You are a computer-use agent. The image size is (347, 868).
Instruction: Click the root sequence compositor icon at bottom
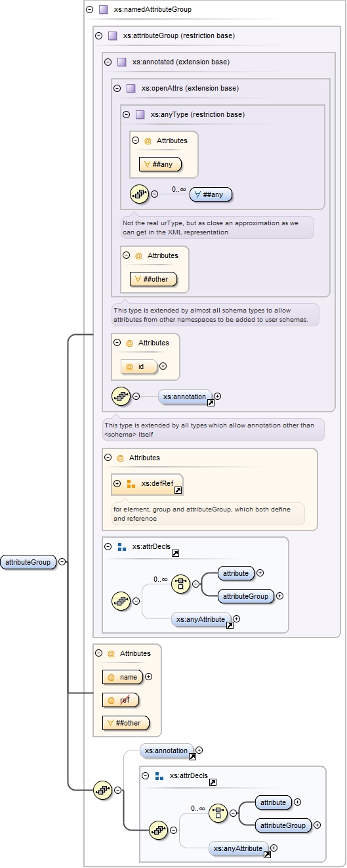click(102, 791)
